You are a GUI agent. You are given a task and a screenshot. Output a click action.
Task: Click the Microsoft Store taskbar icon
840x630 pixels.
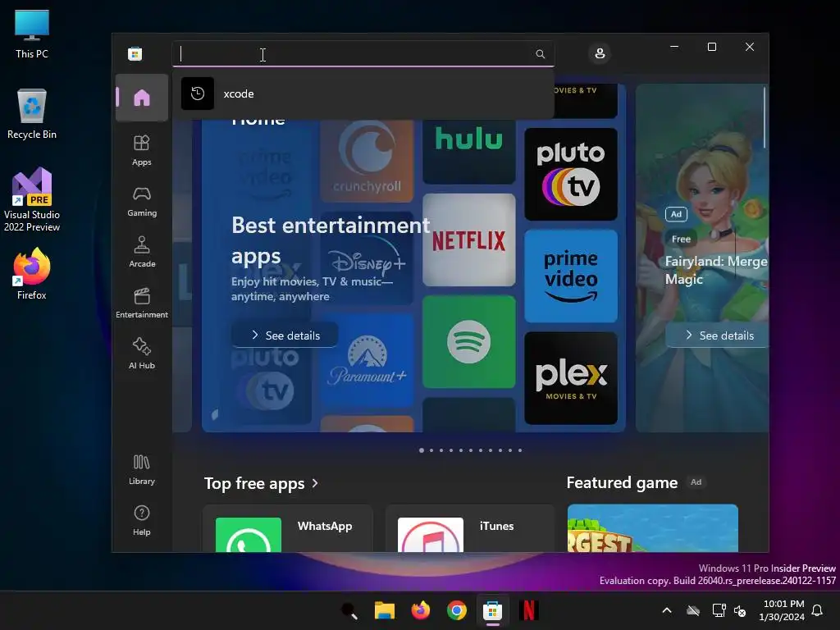[x=492, y=610]
